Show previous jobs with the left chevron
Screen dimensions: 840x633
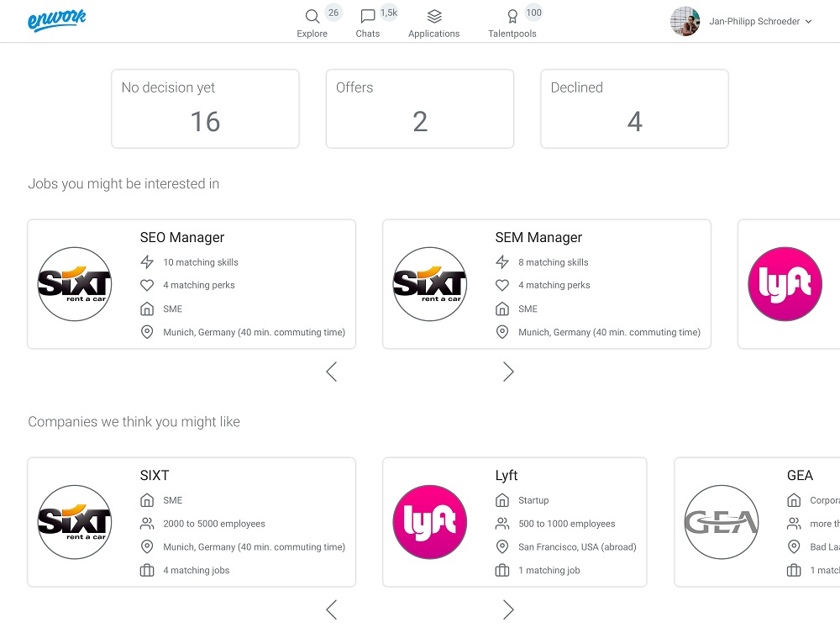click(x=332, y=372)
